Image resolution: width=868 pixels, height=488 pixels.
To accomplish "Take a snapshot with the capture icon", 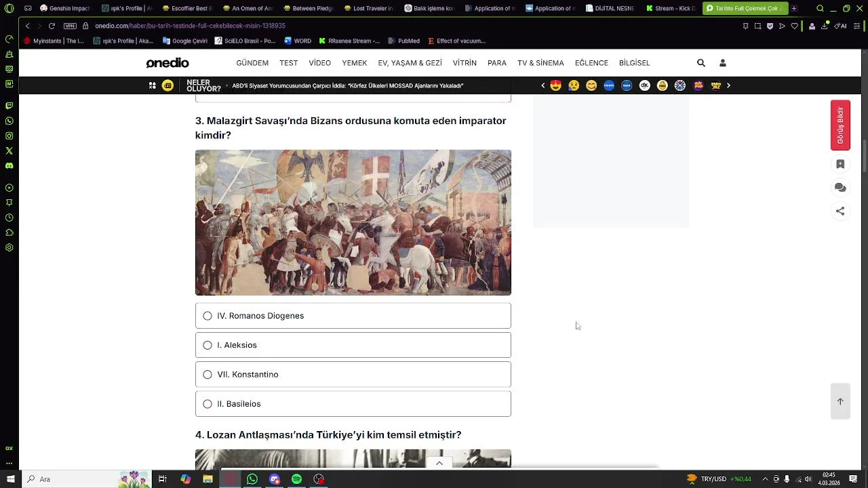I will 757,26.
